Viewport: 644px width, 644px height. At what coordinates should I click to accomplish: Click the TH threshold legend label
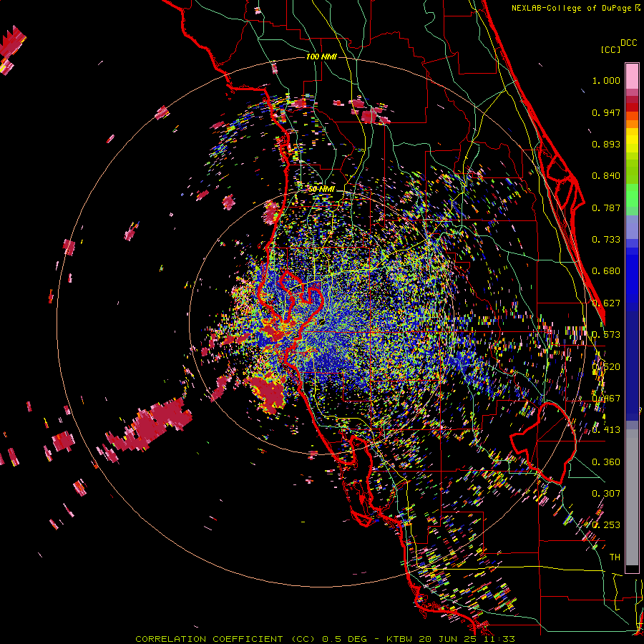pyautogui.click(x=615, y=557)
